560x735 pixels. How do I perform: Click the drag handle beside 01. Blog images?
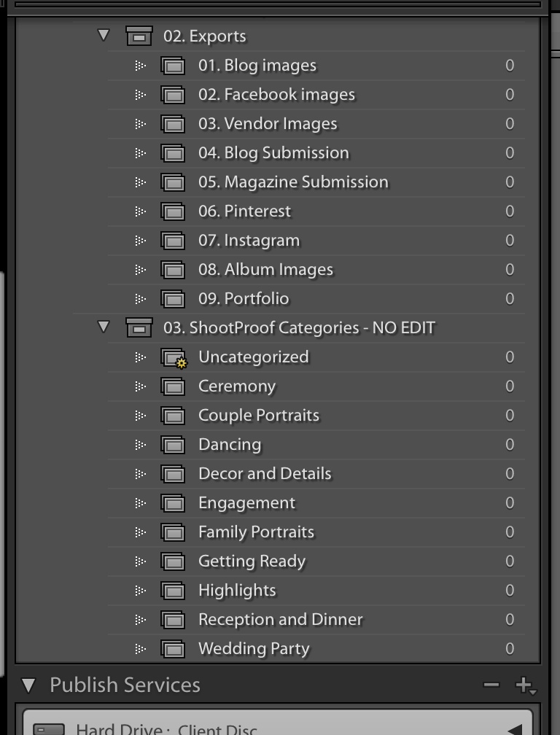[x=140, y=66]
